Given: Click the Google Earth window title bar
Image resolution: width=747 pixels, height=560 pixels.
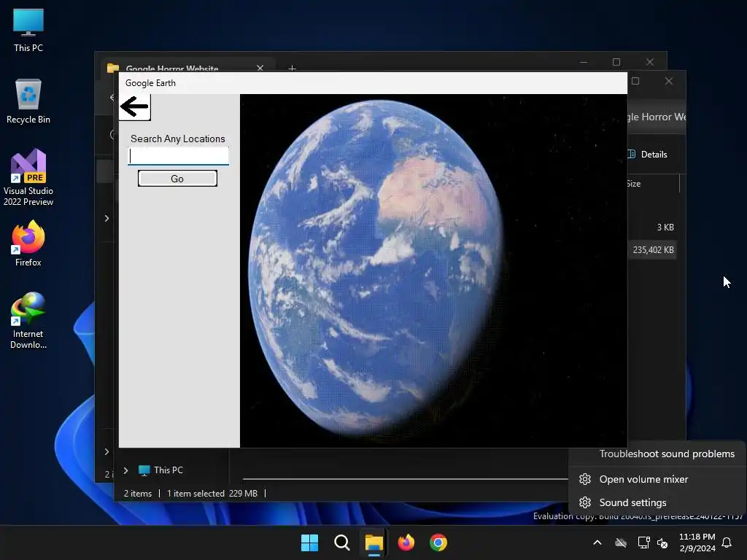Looking at the screenshot, I should pos(373,83).
